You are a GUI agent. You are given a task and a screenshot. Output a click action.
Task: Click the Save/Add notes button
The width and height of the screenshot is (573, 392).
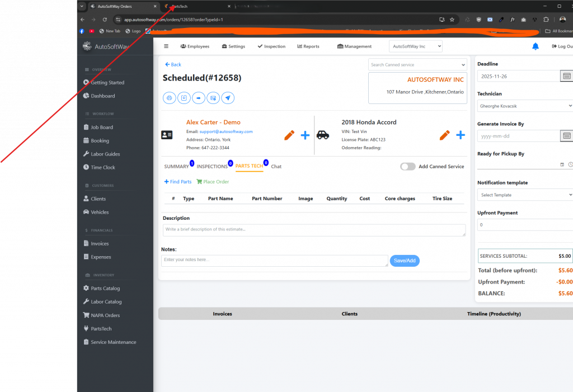tap(404, 261)
